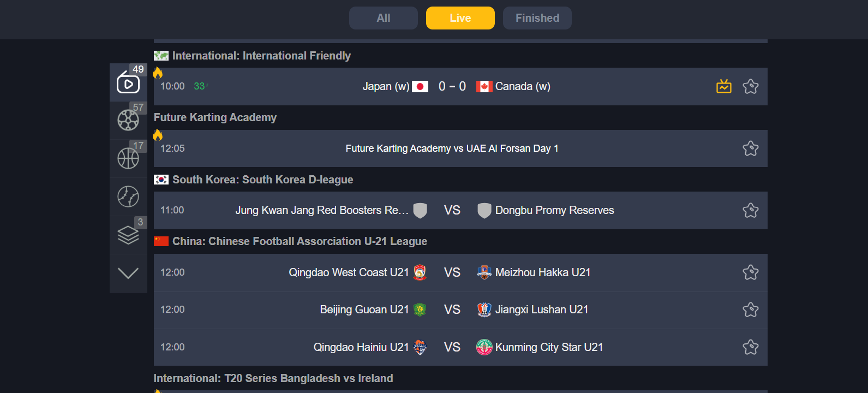Viewport: 868px width, 393px height.
Task: Expand more sports with the chevron
Action: point(128,273)
